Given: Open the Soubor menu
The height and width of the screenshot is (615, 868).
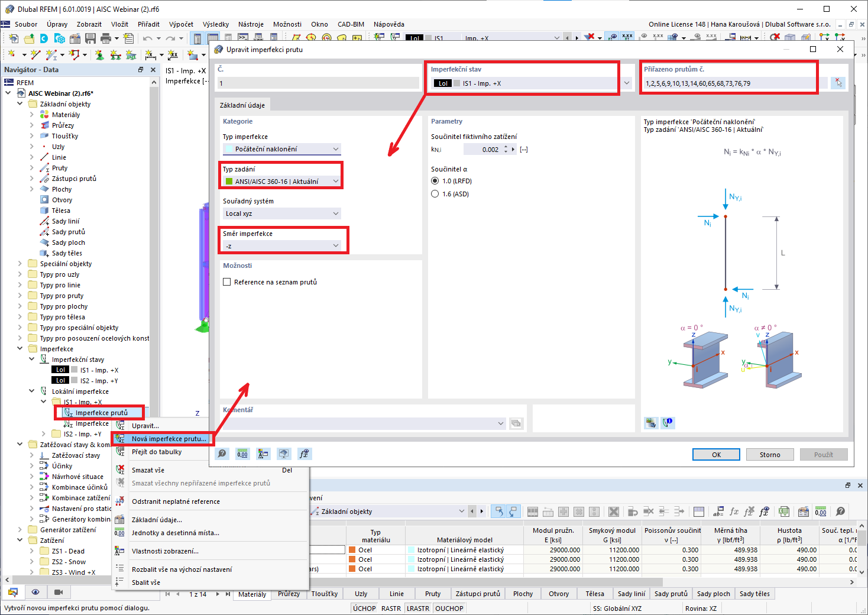Looking at the screenshot, I should click(26, 24).
